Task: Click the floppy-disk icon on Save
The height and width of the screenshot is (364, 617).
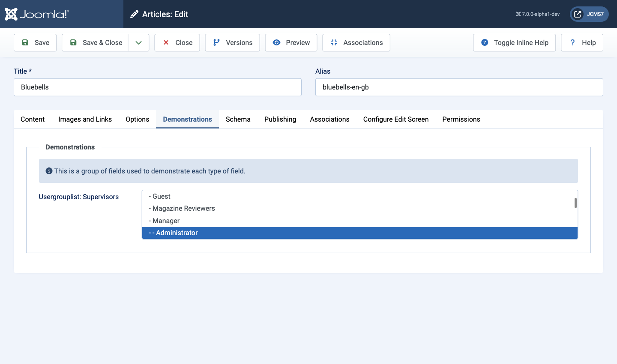Action: tap(25, 42)
